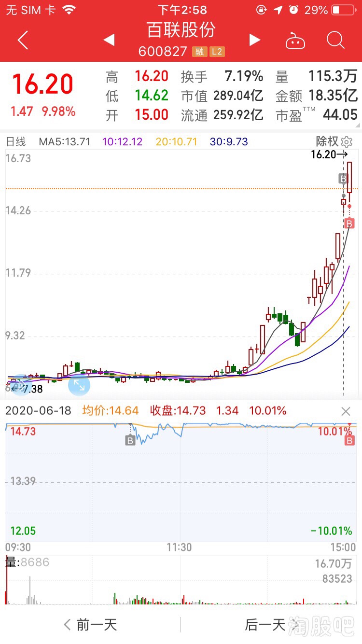Image resolution: width=362 pixels, height=644 pixels.
Task: Tap 收盘:14.73 closing price label
Action: pos(178,411)
